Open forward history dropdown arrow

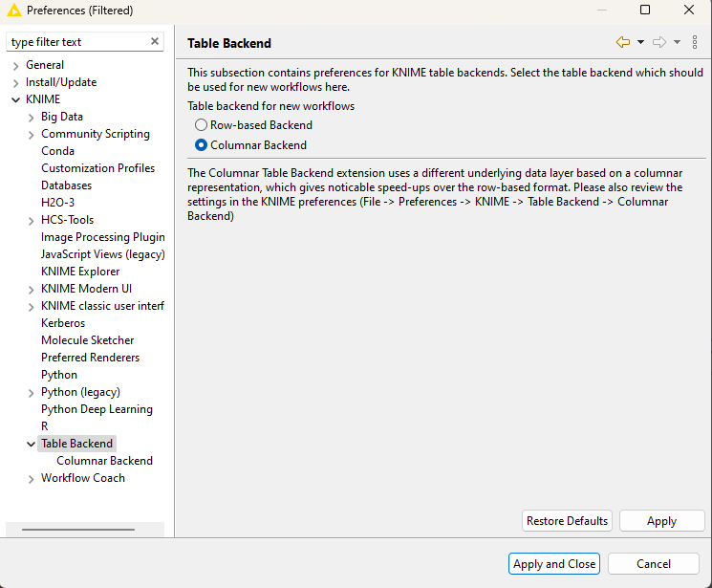pos(677,42)
